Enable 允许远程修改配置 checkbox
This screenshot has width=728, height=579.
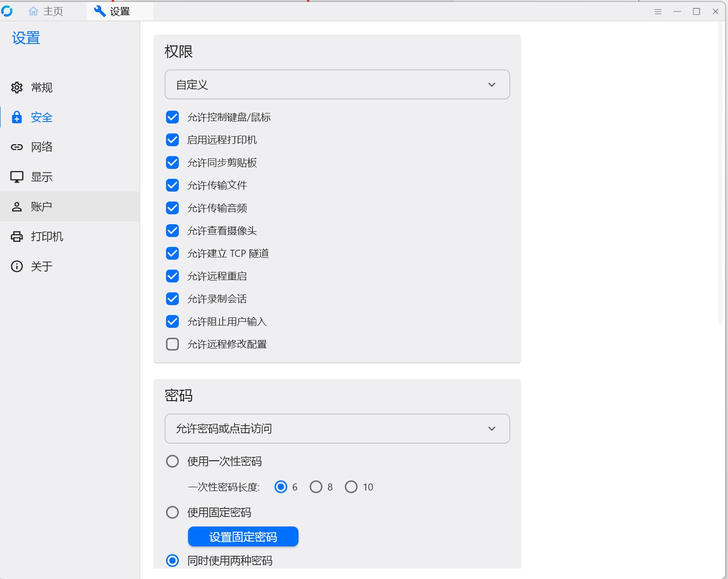173,344
